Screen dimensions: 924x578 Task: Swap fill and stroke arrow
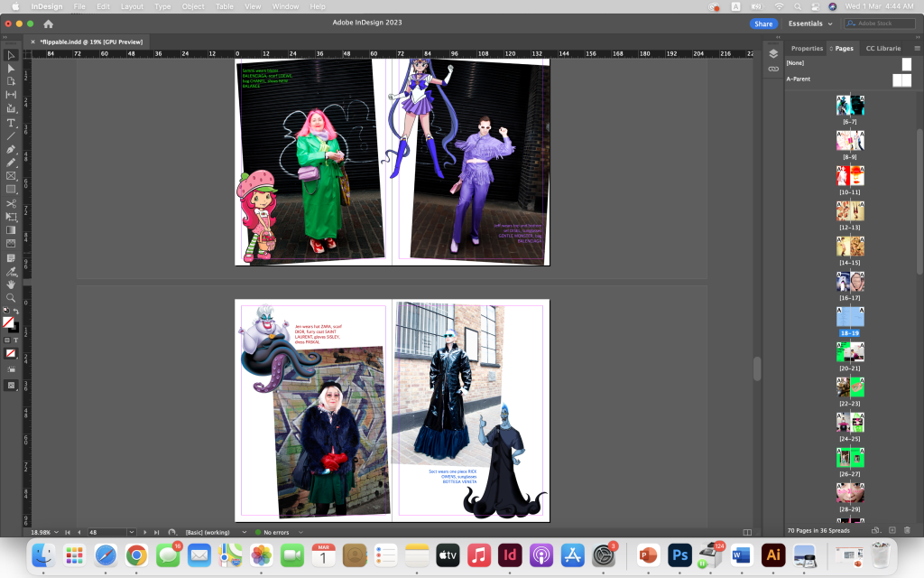(x=16, y=311)
